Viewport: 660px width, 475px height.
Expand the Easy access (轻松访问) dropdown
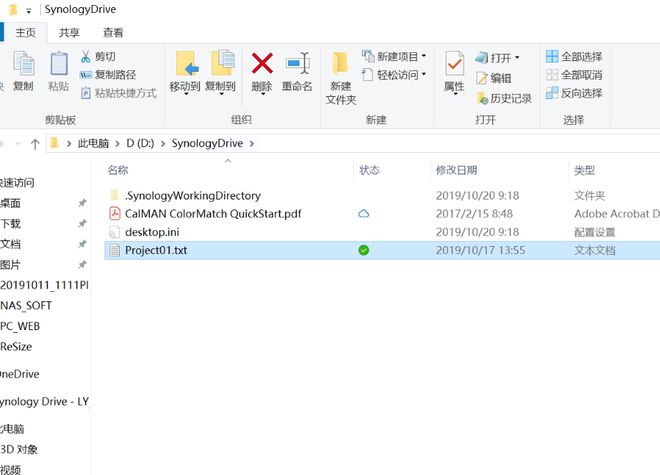click(424, 75)
